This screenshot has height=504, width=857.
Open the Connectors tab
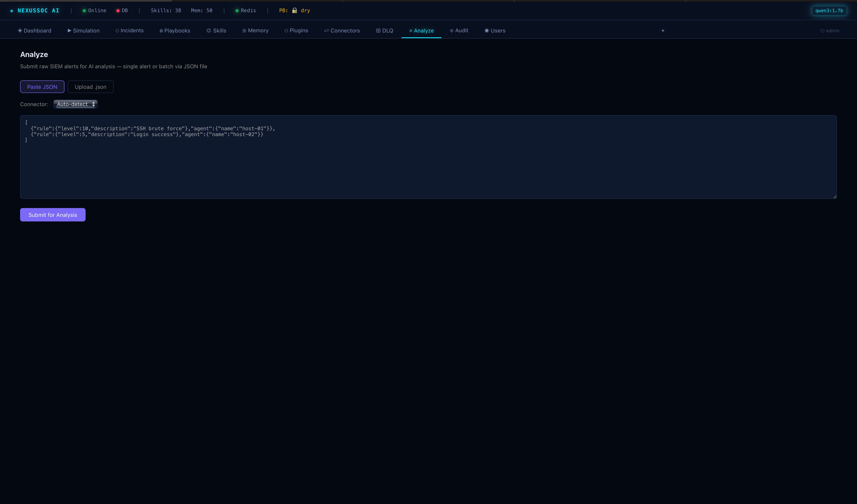[342, 30]
